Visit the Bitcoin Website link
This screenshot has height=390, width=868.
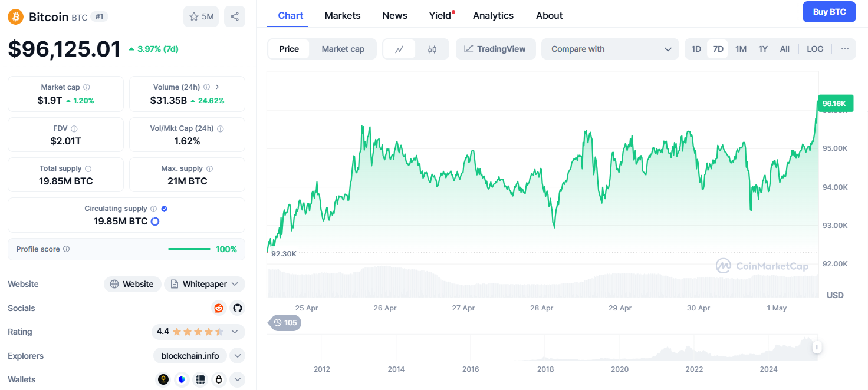tap(132, 284)
